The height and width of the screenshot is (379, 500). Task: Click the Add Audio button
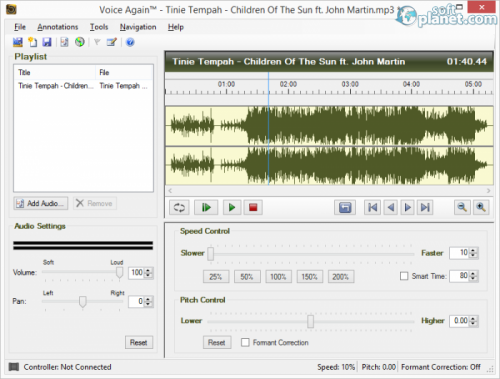[x=41, y=203]
